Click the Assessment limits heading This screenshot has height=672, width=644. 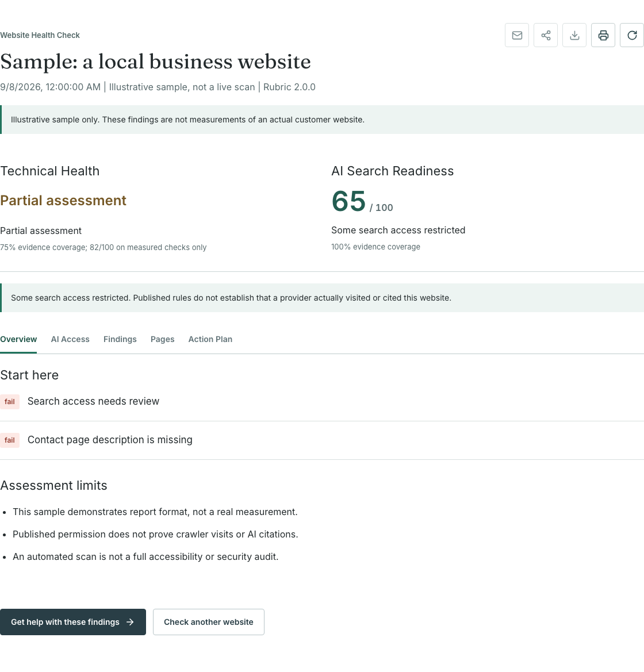point(53,485)
